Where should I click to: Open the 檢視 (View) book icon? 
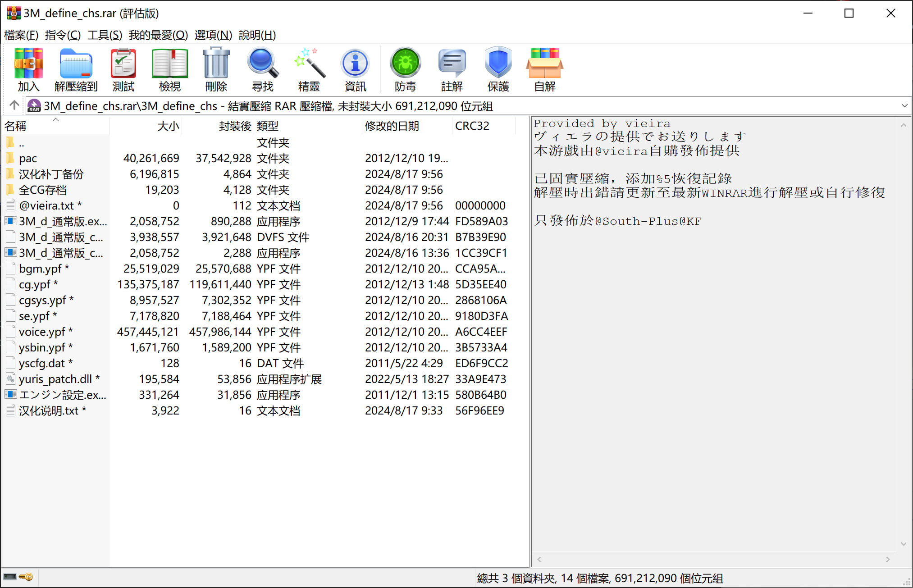click(x=169, y=69)
